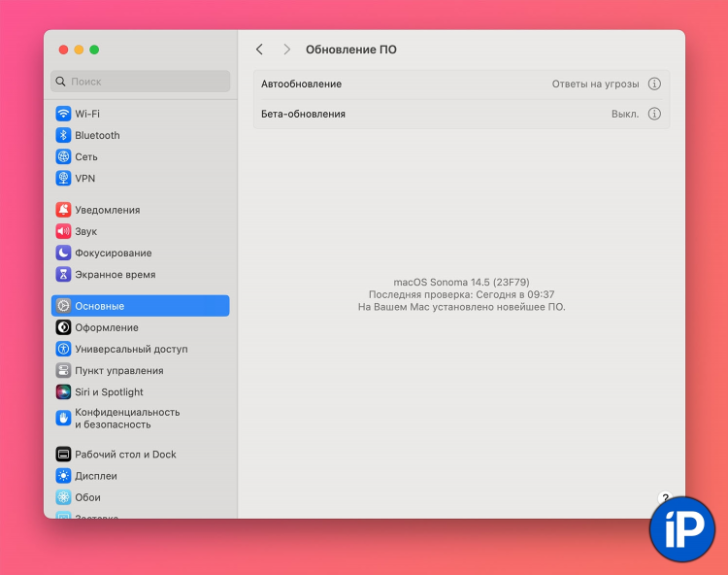
Task: Click the Автообновление label
Action: 301,85
